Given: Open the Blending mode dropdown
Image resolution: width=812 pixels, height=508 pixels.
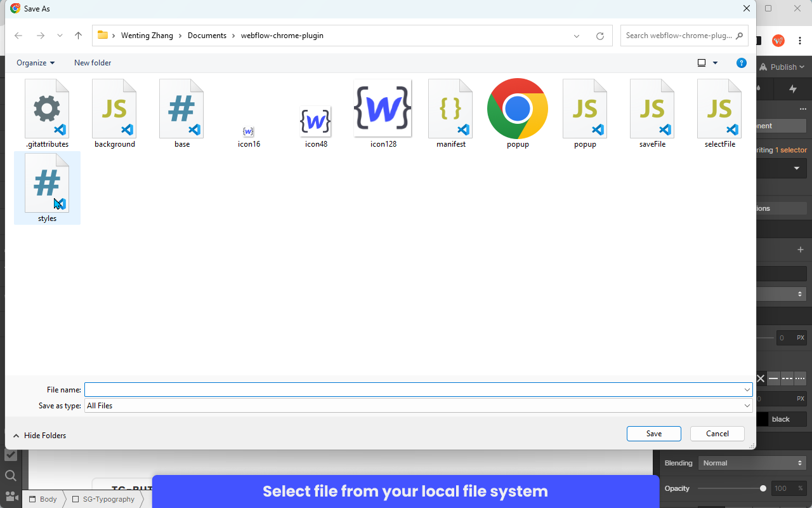Looking at the screenshot, I should (x=752, y=463).
